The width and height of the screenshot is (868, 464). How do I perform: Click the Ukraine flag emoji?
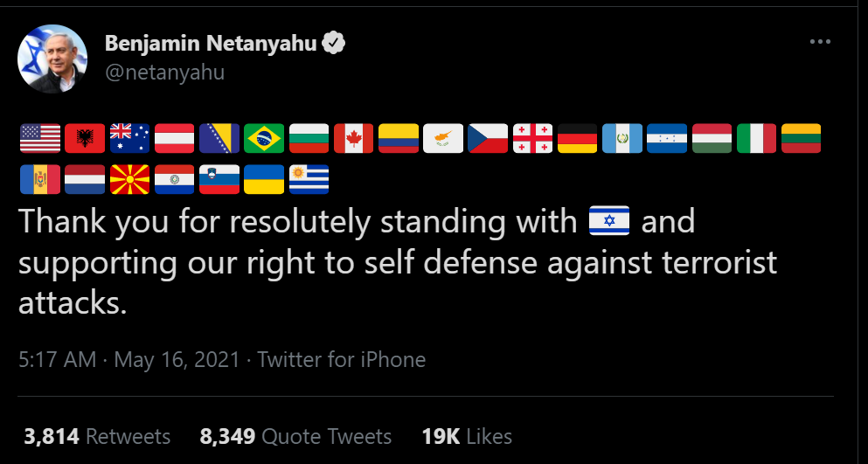[263, 179]
